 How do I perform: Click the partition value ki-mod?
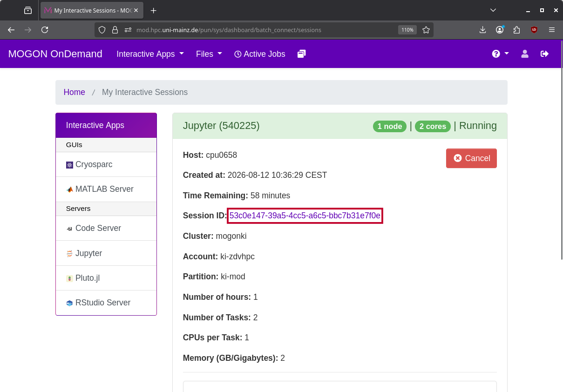(x=233, y=277)
